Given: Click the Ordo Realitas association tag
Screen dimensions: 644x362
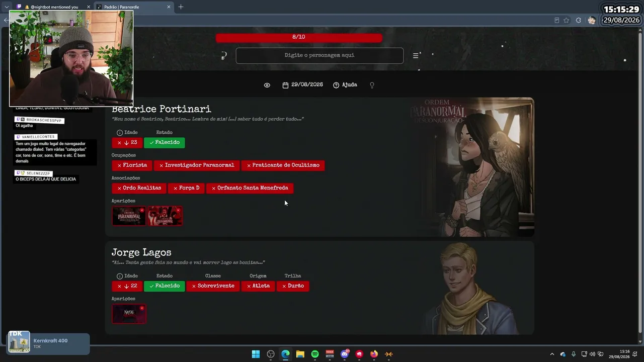Looking at the screenshot, I should tap(139, 188).
